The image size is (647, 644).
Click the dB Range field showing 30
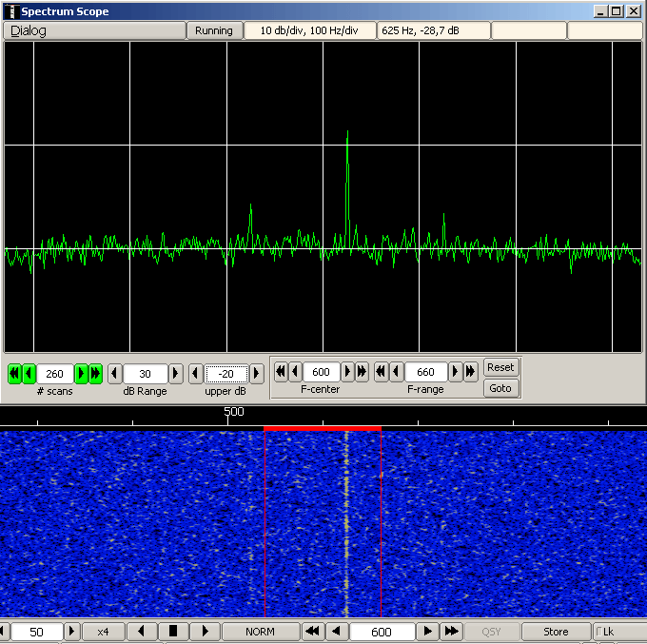tap(145, 374)
